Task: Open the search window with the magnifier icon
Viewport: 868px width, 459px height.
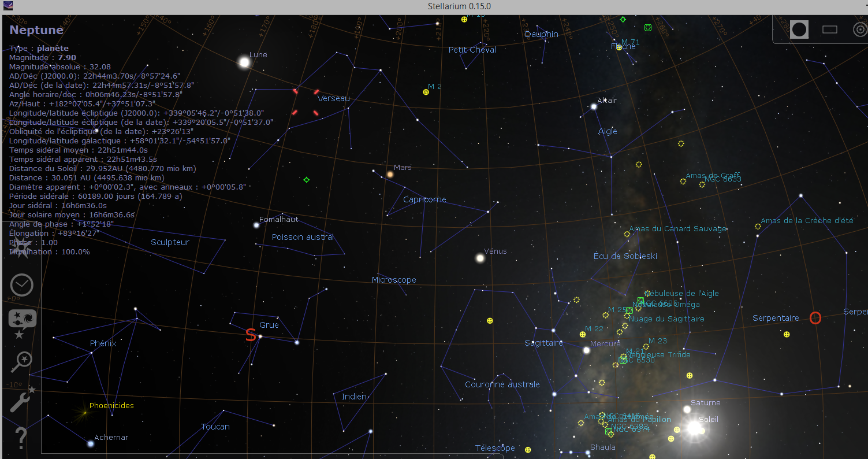Action: [21, 362]
